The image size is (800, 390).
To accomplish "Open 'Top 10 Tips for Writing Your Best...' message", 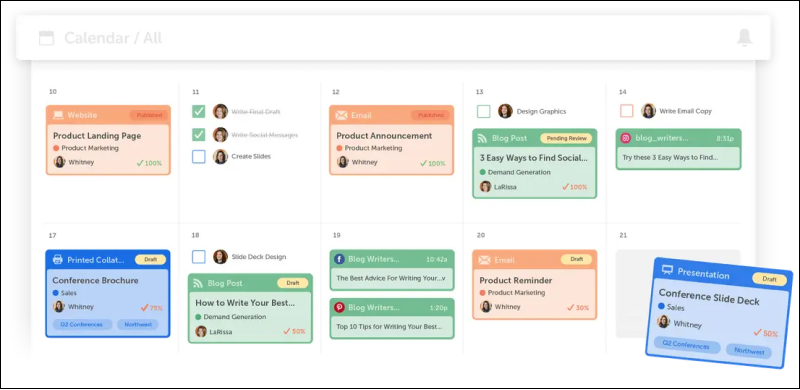I will pos(390,326).
